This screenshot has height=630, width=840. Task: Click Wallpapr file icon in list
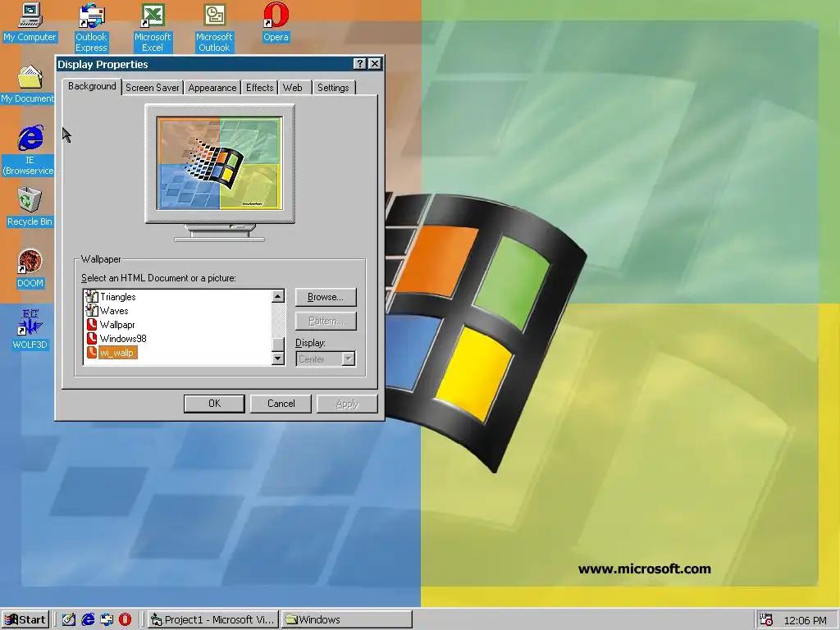[x=92, y=324]
